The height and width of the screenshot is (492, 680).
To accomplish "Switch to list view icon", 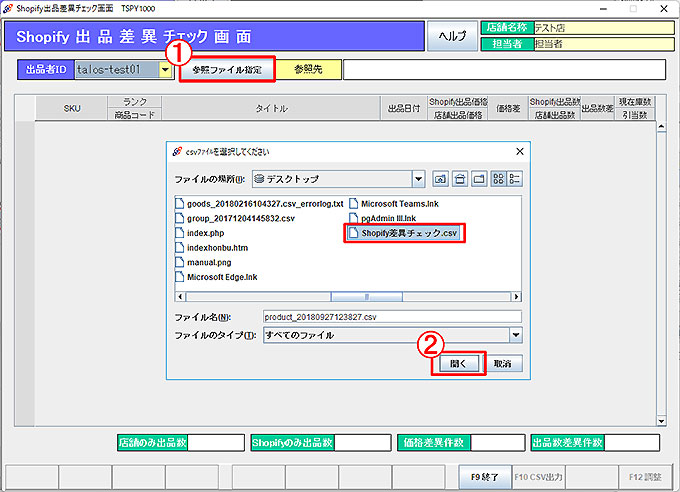I will [498, 179].
